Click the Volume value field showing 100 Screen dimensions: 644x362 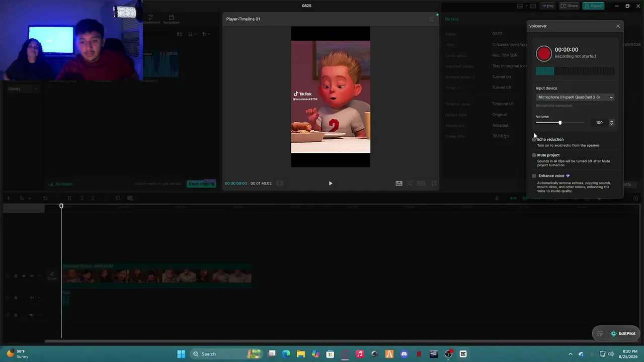[599, 123]
